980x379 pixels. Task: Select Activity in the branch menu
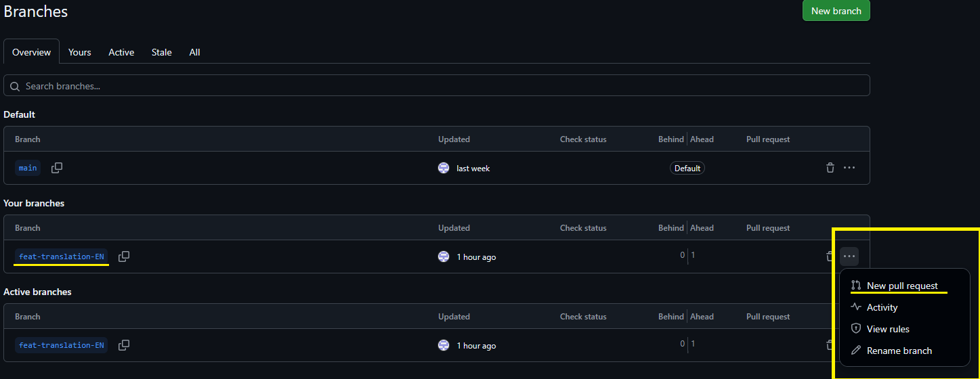tap(882, 307)
